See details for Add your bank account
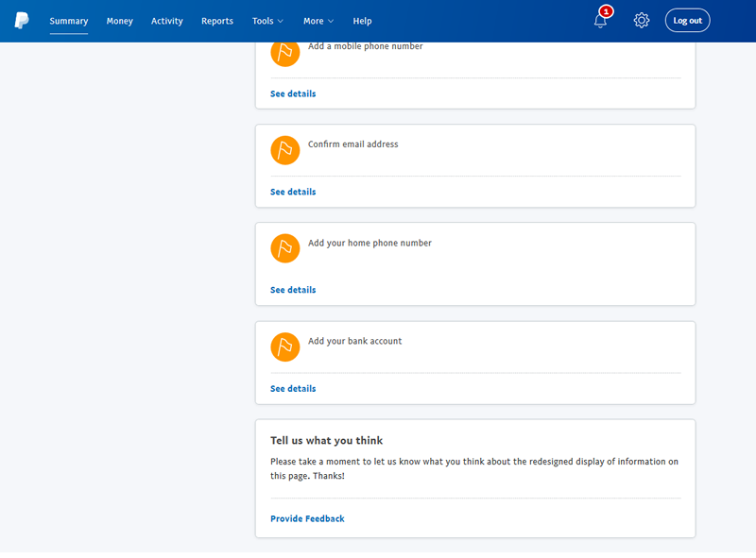This screenshot has width=756, height=558. pos(293,389)
